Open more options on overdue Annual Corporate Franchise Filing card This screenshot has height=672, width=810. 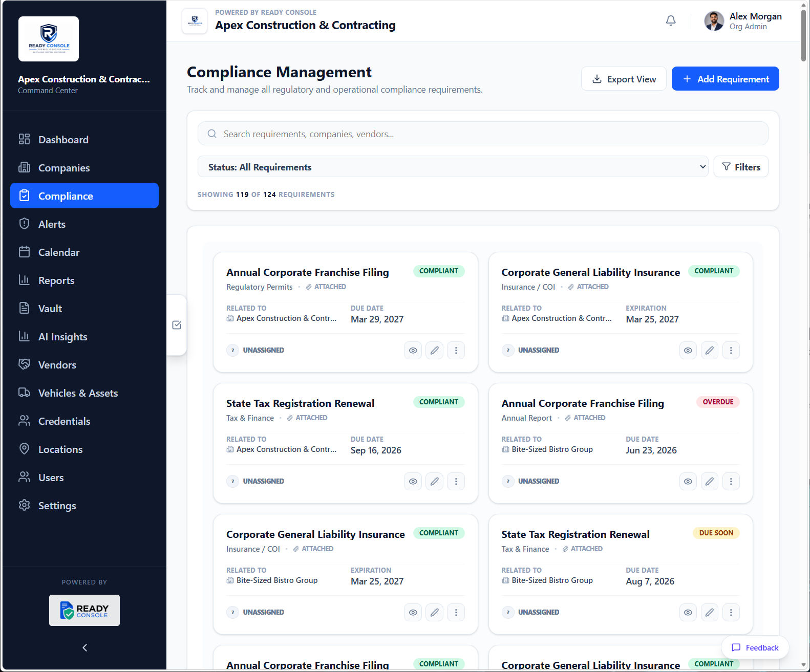pos(731,482)
